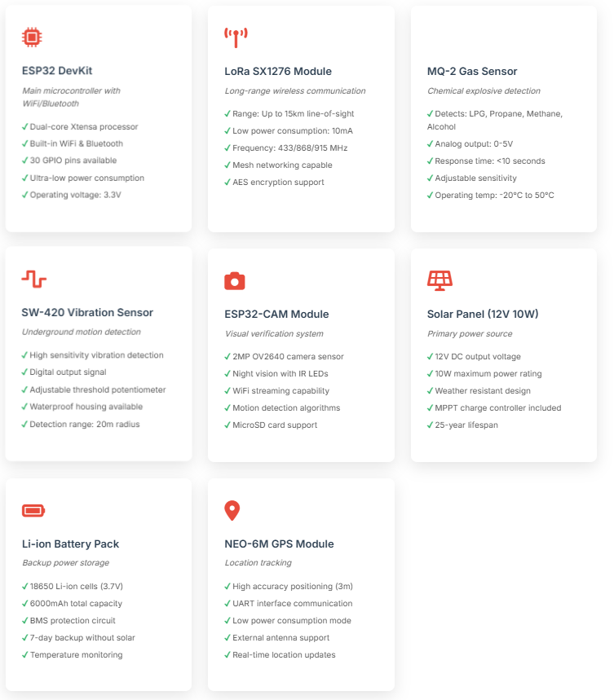Screen dimensions: 614x700
Task: Click 'Underground motion detection' subtitle
Action: click(x=81, y=332)
